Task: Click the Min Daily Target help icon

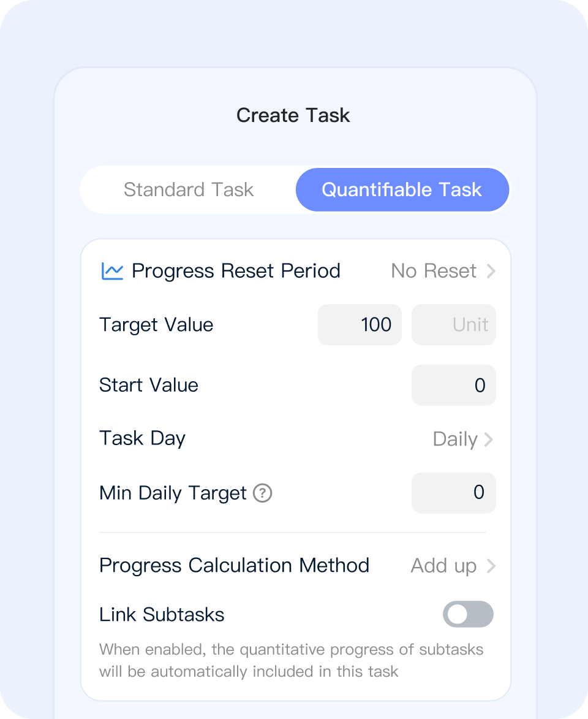Action: [x=262, y=493]
